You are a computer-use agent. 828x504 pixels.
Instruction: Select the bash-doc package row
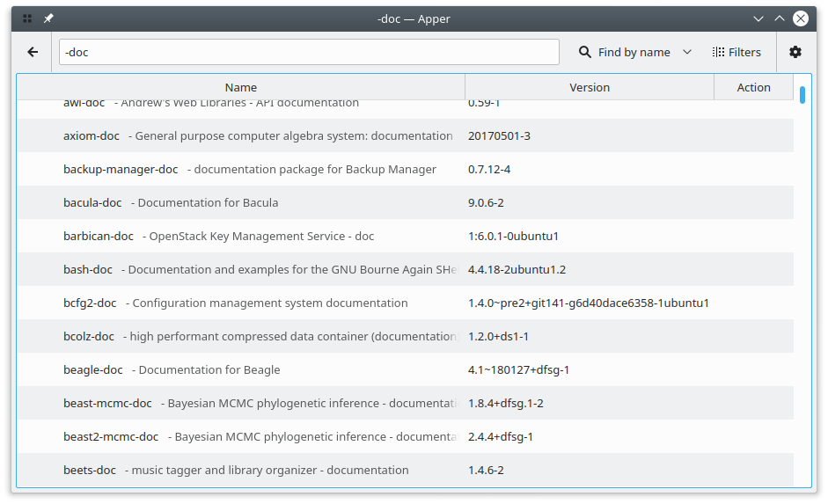point(88,269)
